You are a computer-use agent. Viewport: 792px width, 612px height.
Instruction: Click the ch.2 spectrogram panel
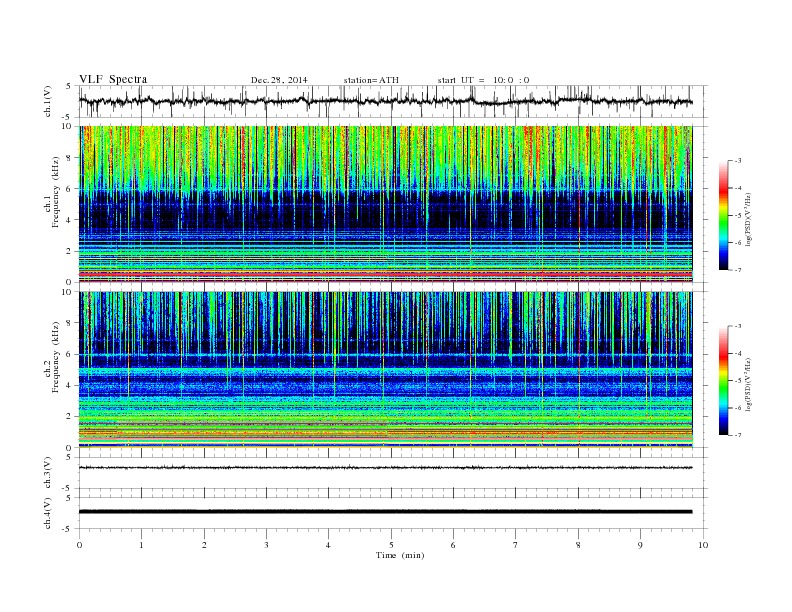(385, 370)
